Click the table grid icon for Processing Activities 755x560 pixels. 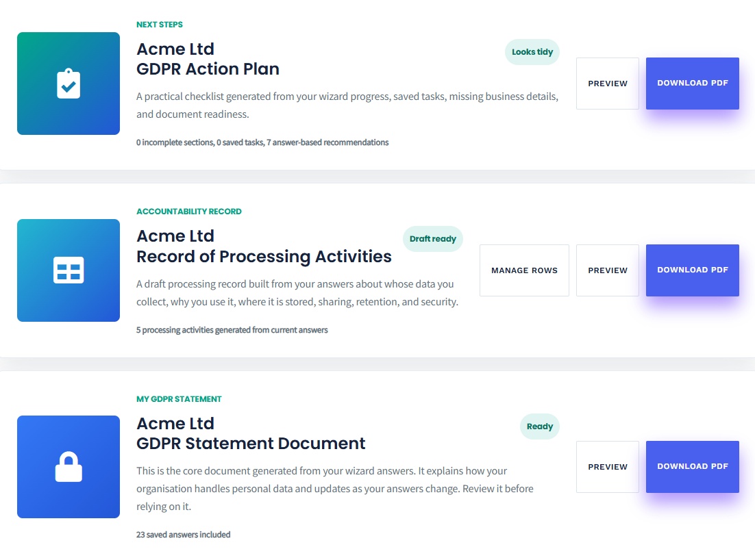(x=69, y=270)
